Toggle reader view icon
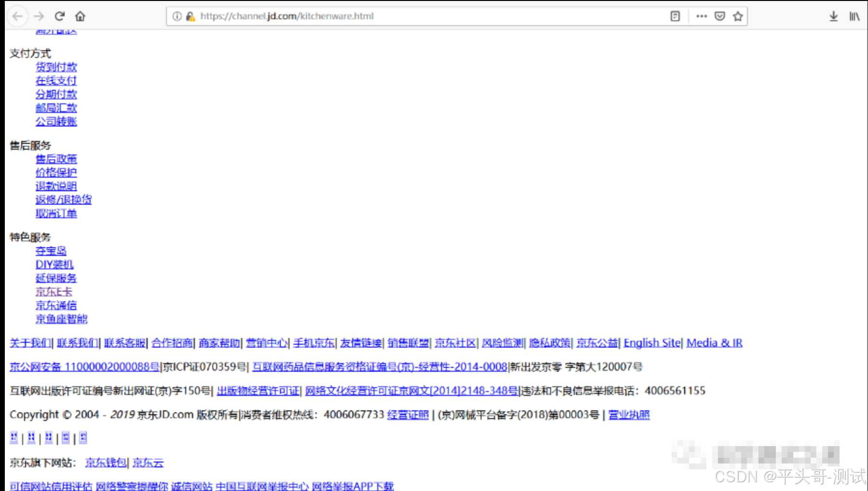 point(675,16)
